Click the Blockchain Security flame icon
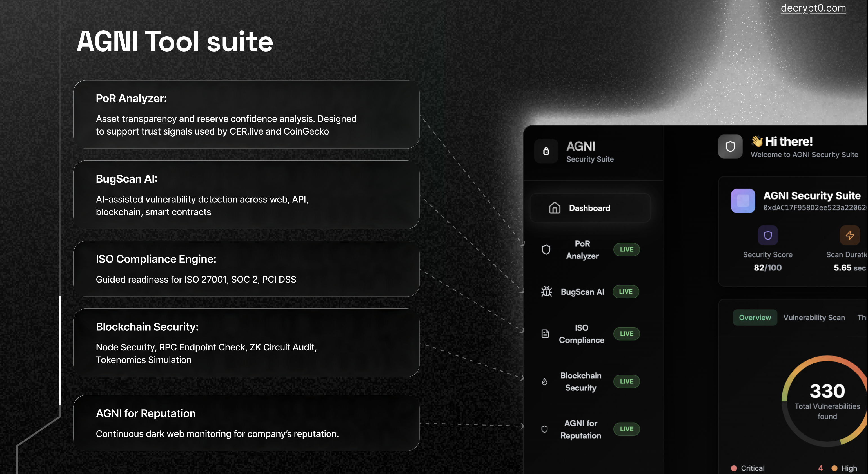This screenshot has height=474, width=868. pyautogui.click(x=544, y=381)
